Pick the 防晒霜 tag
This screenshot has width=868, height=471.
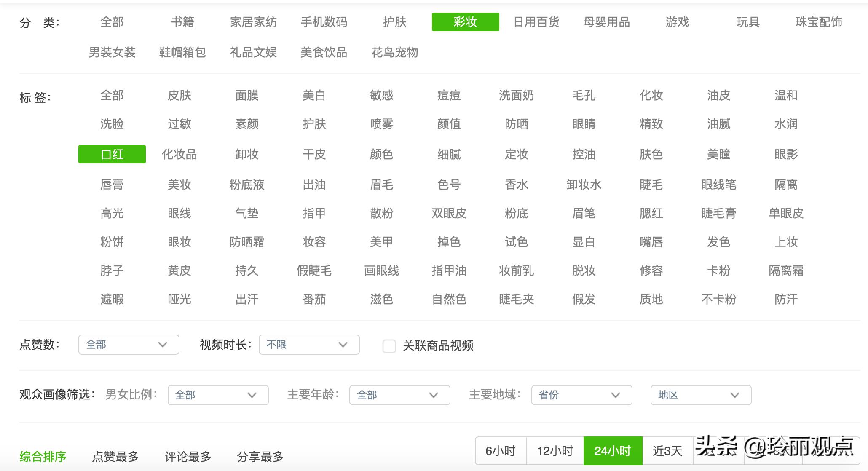coord(247,242)
